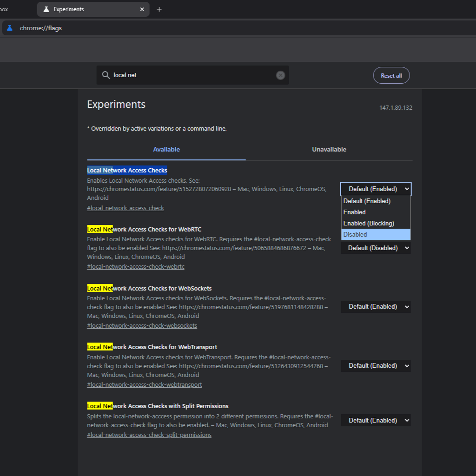Screen dimensions: 476x476
Task: Expand the WebSockets checks dropdown
Action: click(376, 307)
